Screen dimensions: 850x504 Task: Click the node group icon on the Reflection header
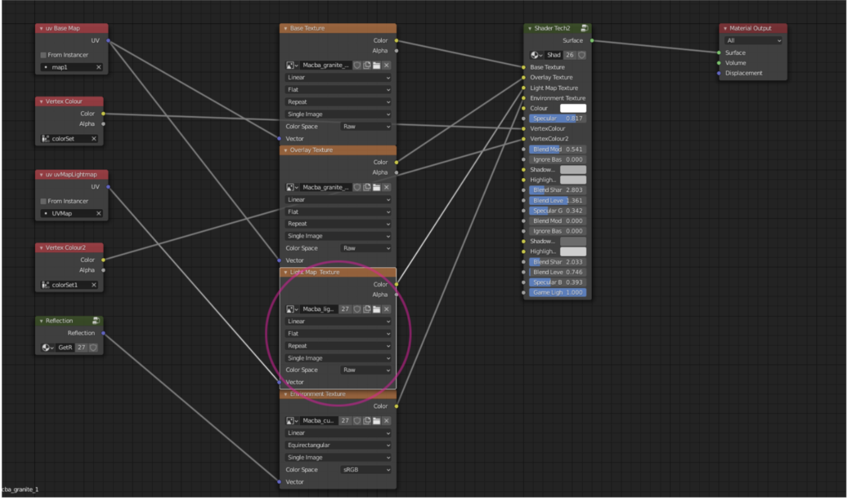pyautogui.click(x=95, y=321)
